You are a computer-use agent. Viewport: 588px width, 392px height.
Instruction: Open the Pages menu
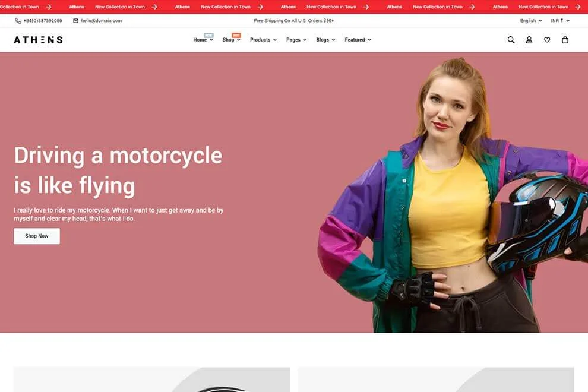[x=296, y=40]
